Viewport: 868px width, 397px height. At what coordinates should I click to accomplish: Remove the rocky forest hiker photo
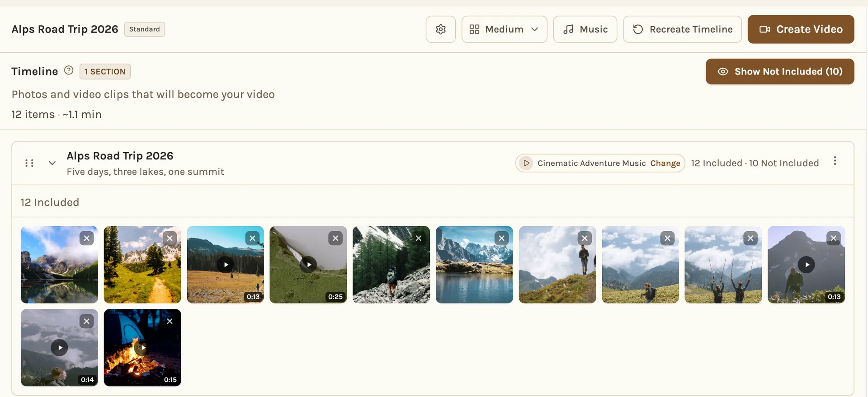coord(419,238)
